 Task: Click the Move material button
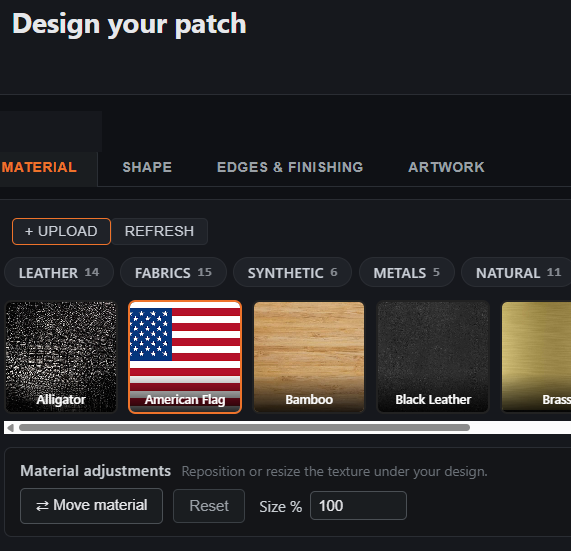click(x=91, y=506)
